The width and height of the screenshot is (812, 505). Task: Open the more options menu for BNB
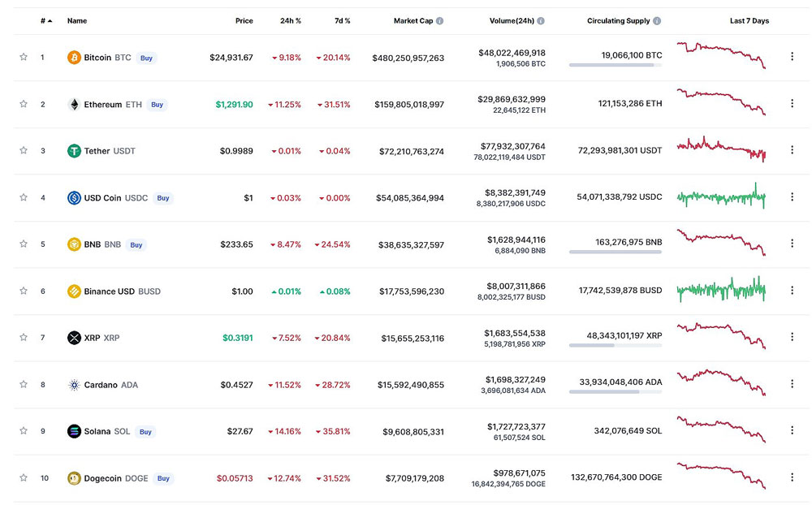tap(792, 244)
